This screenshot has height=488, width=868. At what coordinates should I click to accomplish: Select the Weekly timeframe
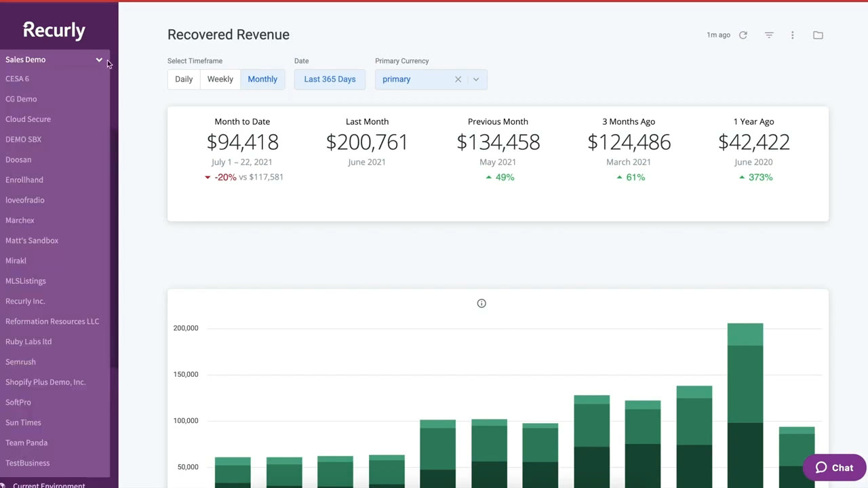click(220, 79)
